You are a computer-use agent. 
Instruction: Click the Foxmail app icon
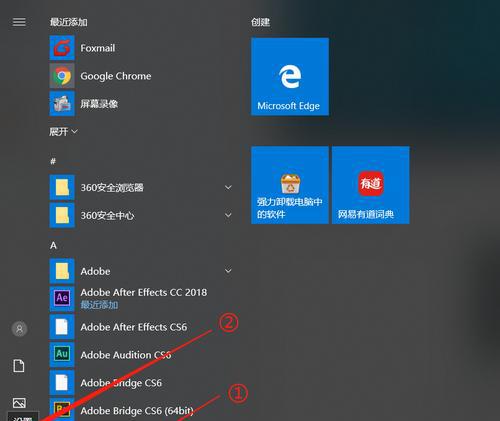tap(62, 48)
